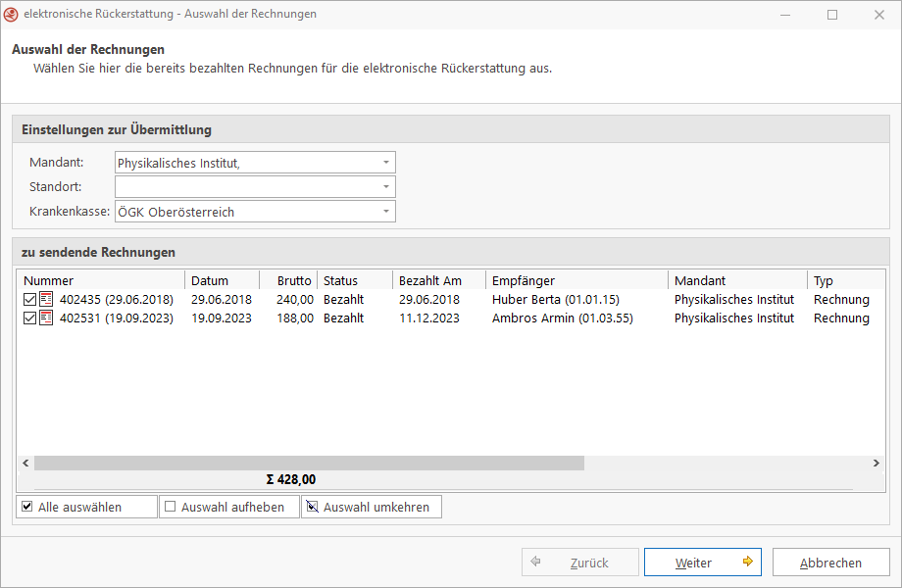Viewport: 902px width, 588px height.
Task: Open the Krankenkasse dropdown
Action: point(386,212)
